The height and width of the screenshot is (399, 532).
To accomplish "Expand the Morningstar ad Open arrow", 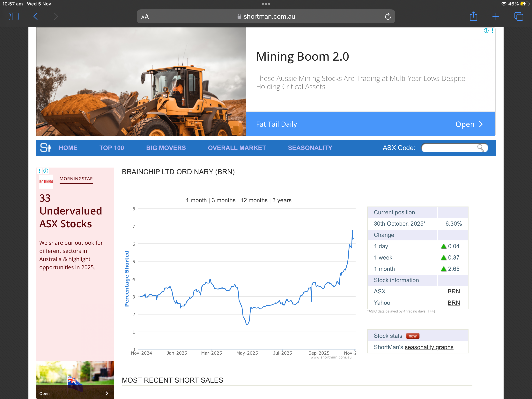I will tap(107, 393).
